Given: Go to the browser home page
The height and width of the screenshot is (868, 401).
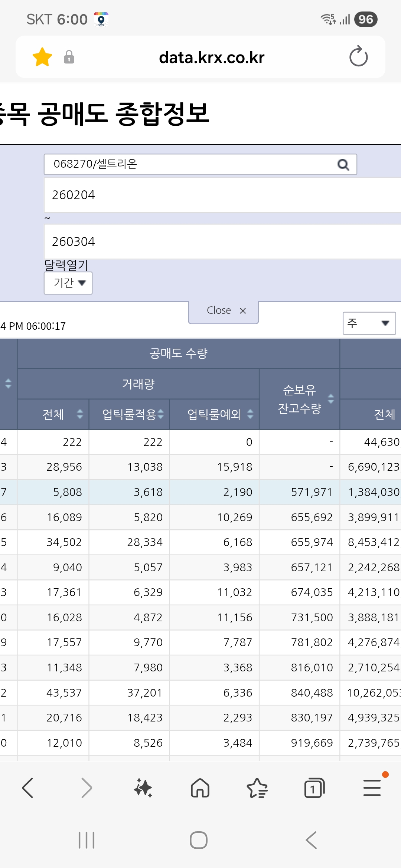Looking at the screenshot, I should click(200, 788).
